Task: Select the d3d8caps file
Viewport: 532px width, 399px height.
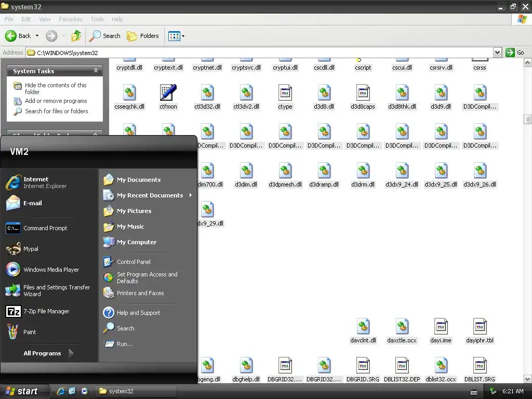Action: tap(363, 97)
